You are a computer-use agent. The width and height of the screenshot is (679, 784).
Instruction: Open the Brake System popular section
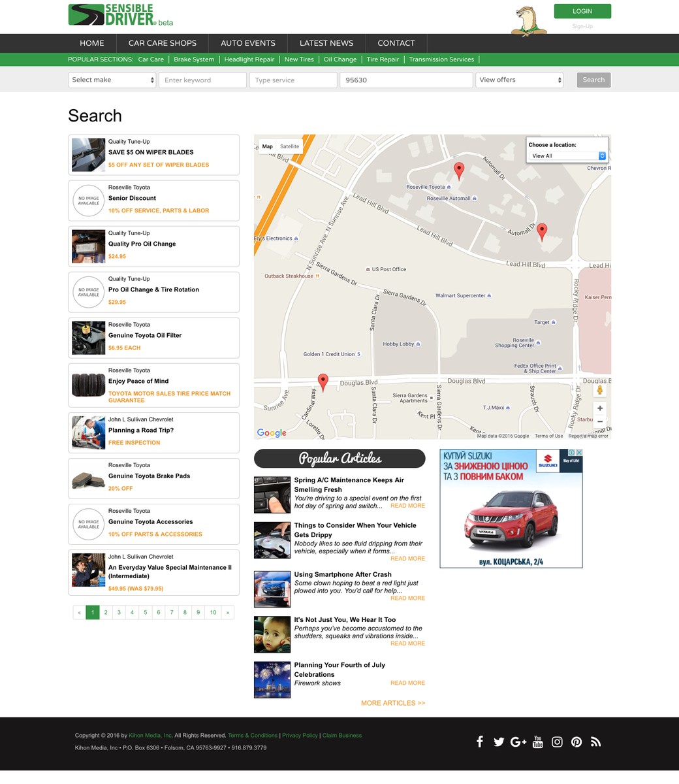(194, 59)
